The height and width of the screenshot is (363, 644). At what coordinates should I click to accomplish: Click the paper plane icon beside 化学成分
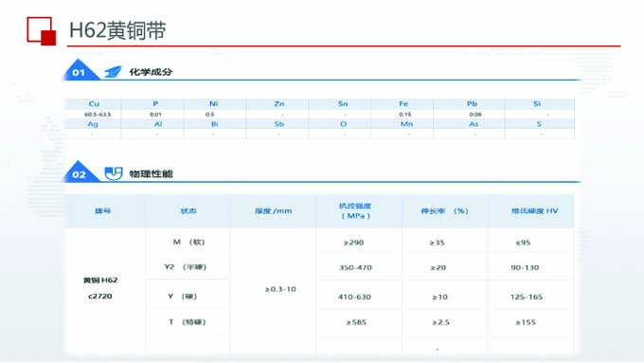point(113,72)
